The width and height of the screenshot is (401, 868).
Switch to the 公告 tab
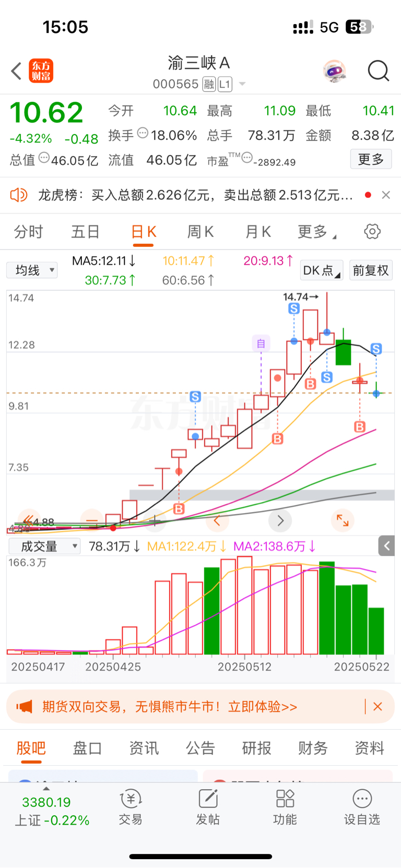[200, 748]
